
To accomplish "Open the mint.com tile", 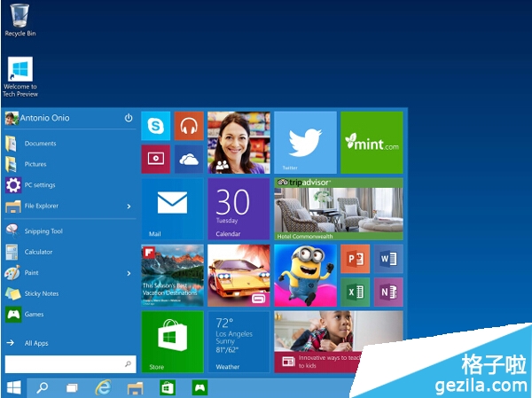I will (372, 143).
